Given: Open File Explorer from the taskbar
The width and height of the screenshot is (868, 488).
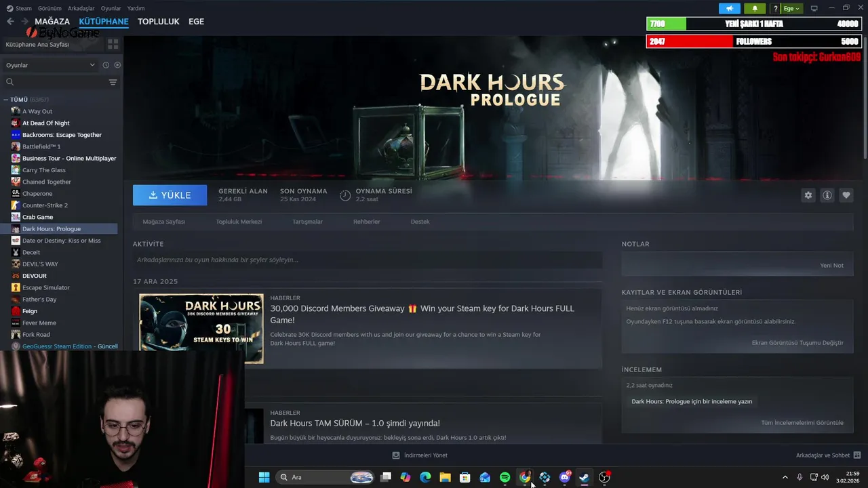Looking at the screenshot, I should 446,477.
